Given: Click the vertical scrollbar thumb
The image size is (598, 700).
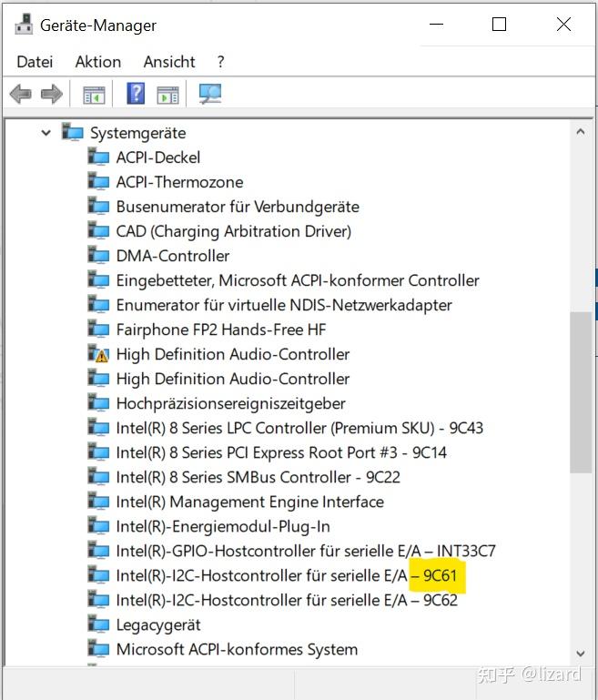Looking at the screenshot, I should (581, 392).
